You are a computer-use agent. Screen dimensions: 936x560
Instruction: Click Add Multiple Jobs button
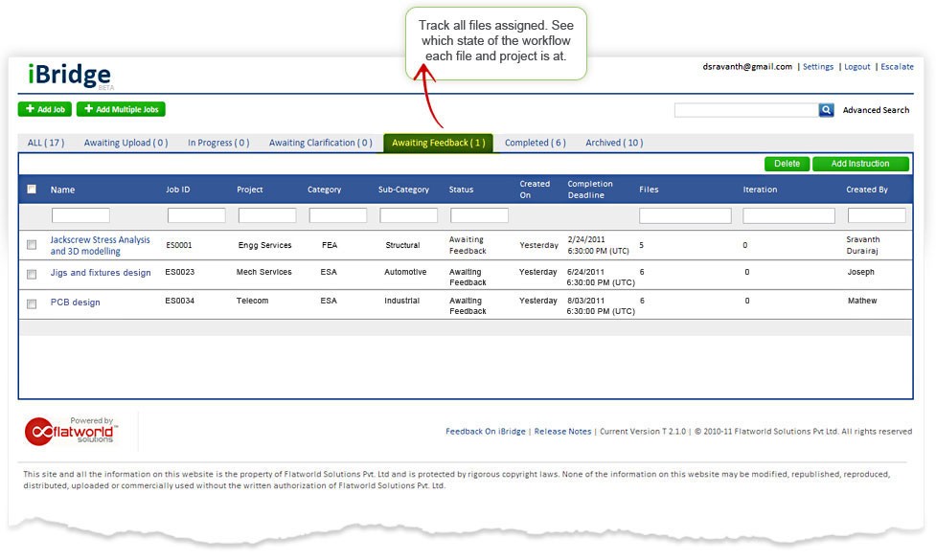(x=121, y=109)
